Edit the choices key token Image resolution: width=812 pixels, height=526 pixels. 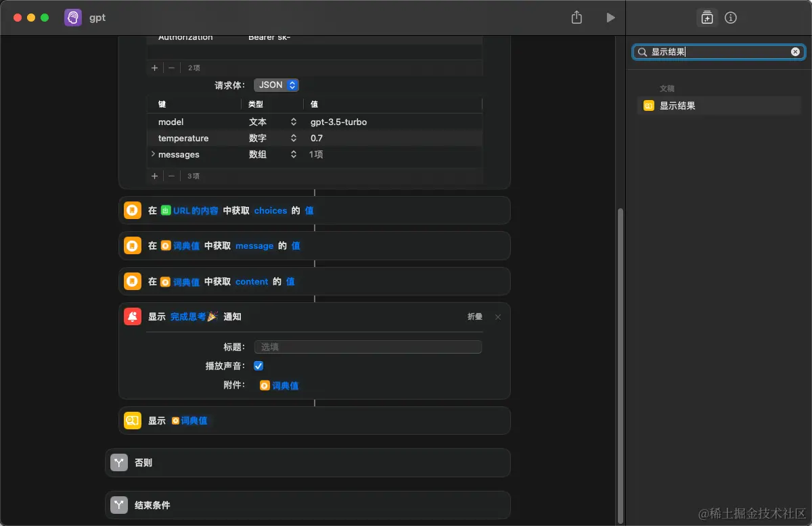(x=271, y=211)
